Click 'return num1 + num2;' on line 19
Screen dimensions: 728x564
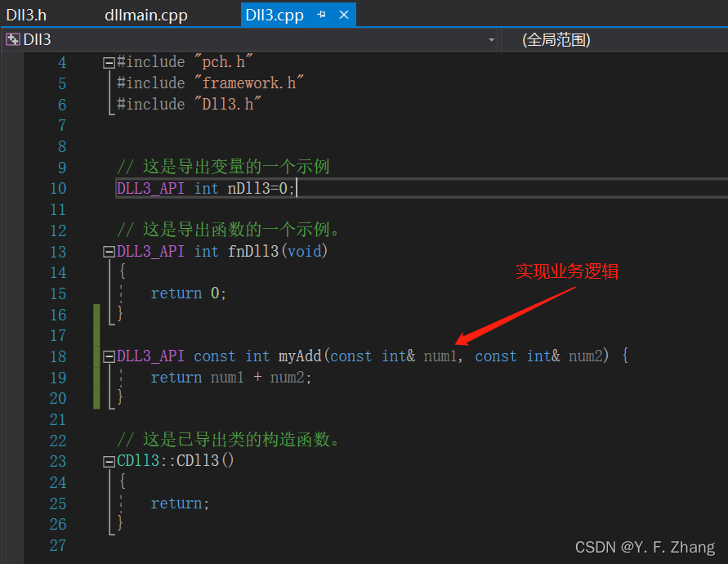pos(230,378)
